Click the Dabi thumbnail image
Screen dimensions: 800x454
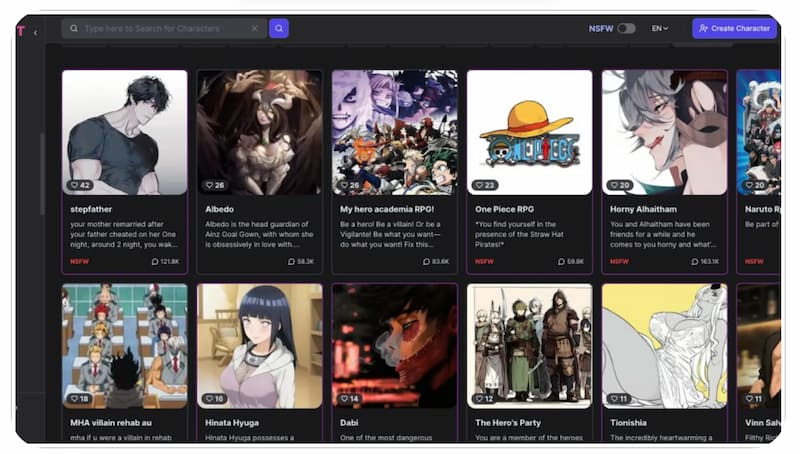394,346
